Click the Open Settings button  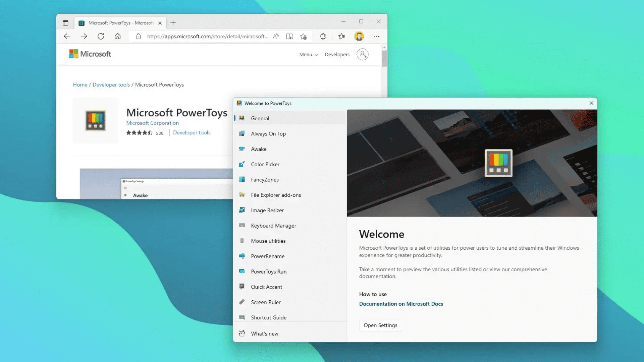[380, 325]
